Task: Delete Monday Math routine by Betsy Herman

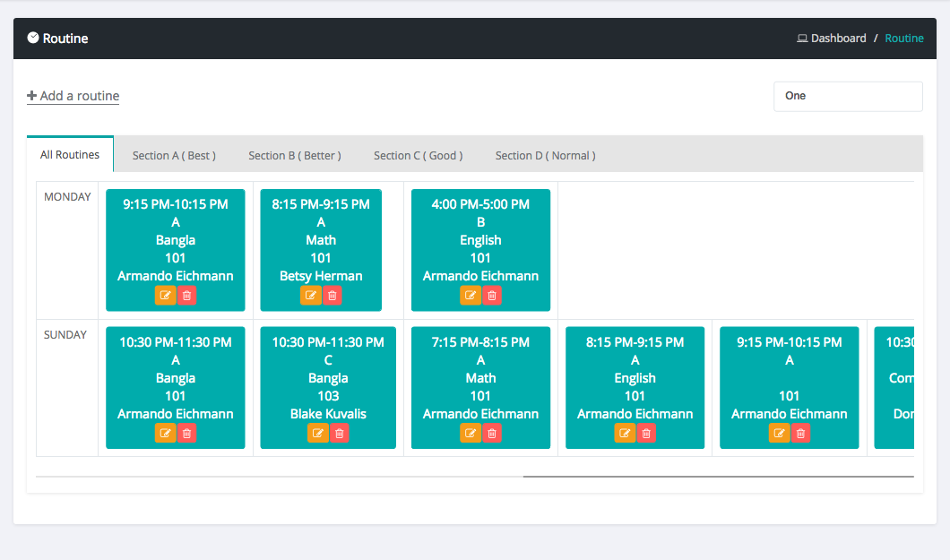Action: (332, 296)
